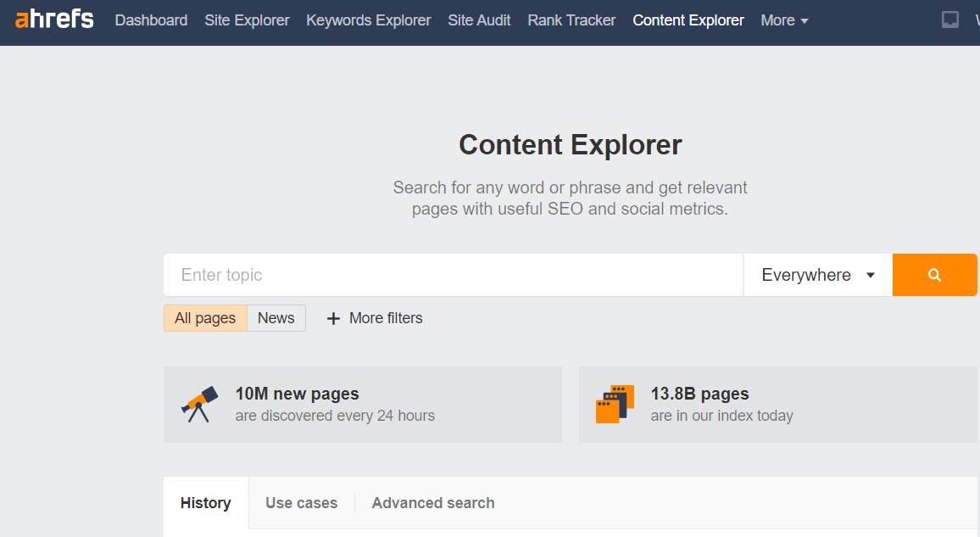Click the 'Content Explorer' page heading
This screenshot has width=980, height=537.
570,145
